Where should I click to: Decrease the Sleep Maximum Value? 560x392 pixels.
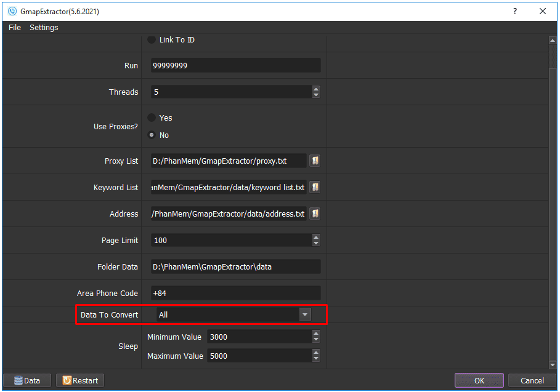[x=315, y=359]
